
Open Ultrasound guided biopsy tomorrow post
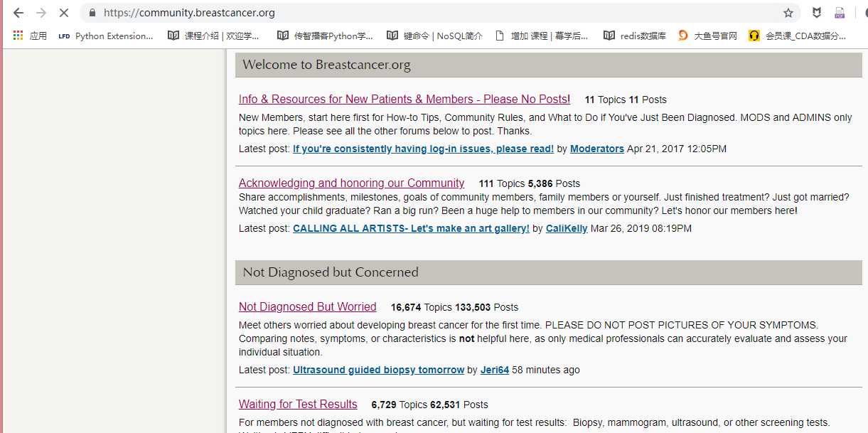pos(378,370)
